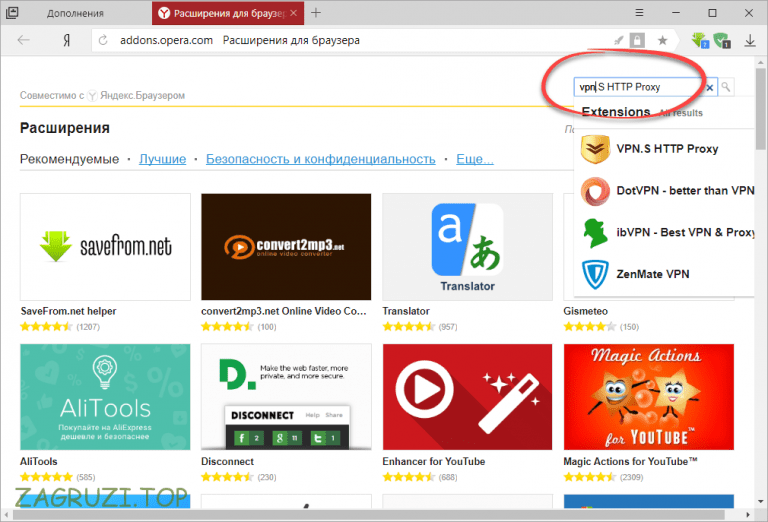
Task: Click the DotVPN round icon
Action: pos(595,191)
